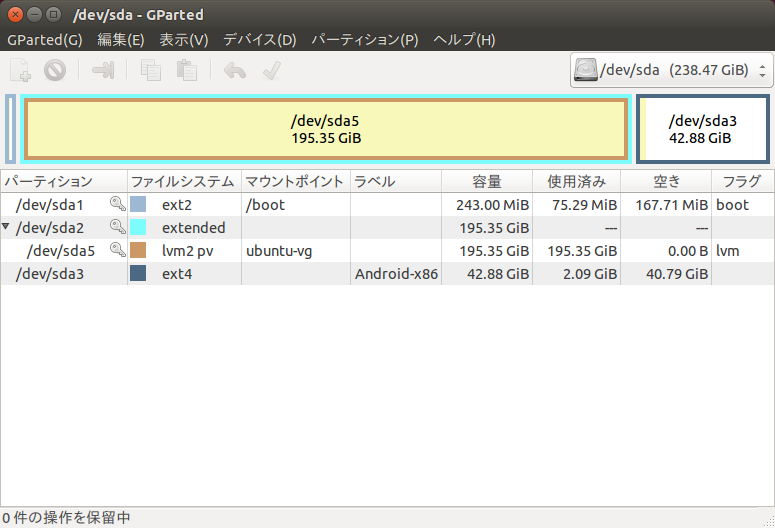
Task: Select /dev/sda5 block in the disk map
Action: (326, 129)
